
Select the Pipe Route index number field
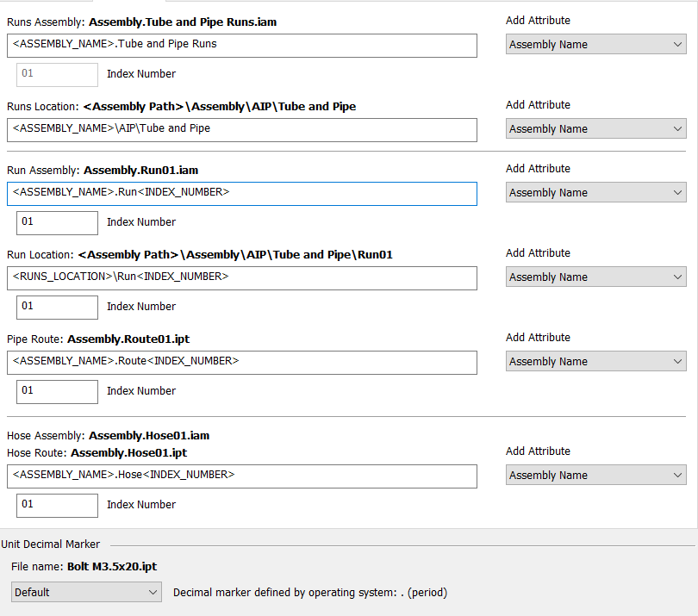pyautogui.click(x=57, y=391)
